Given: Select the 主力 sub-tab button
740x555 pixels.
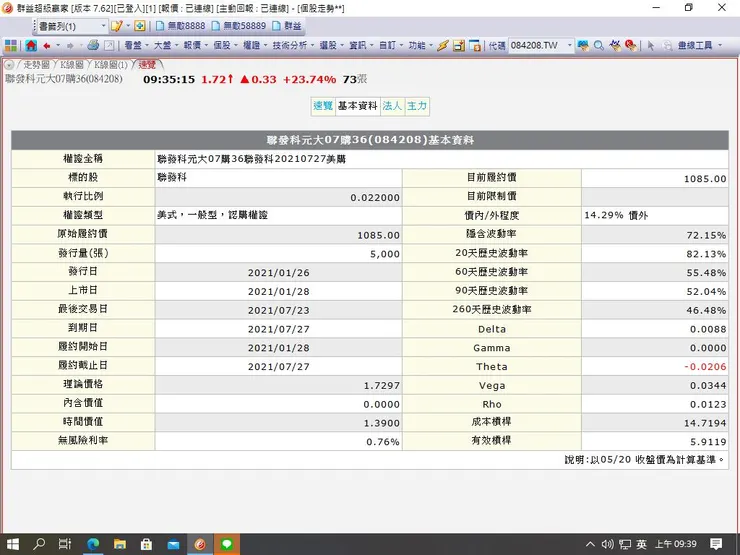Looking at the screenshot, I should pos(417,106).
